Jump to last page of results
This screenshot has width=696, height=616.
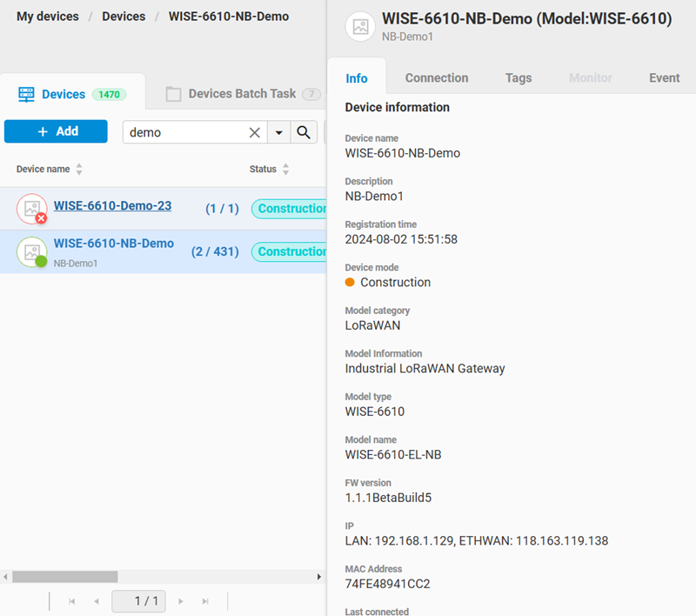pyautogui.click(x=205, y=601)
